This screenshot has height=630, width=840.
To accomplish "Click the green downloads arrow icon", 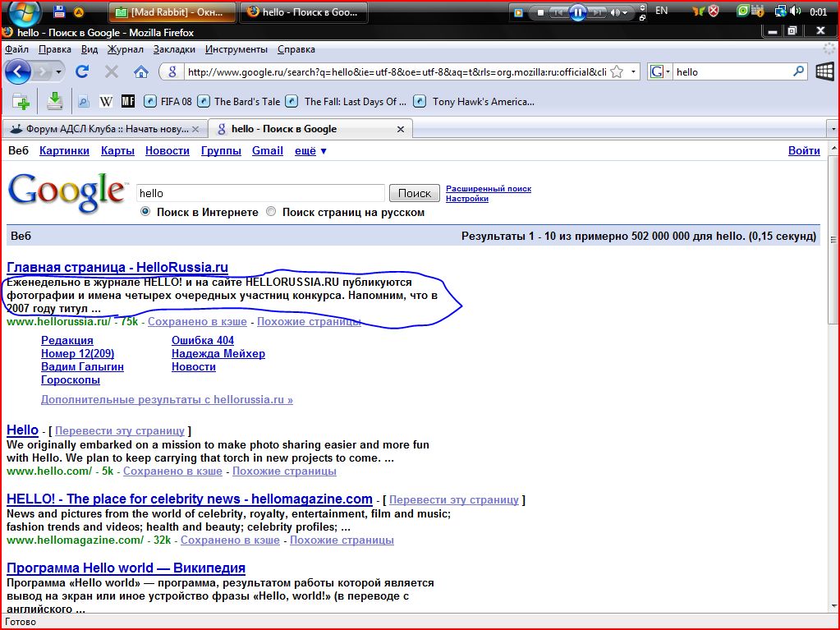I will pyautogui.click(x=54, y=101).
